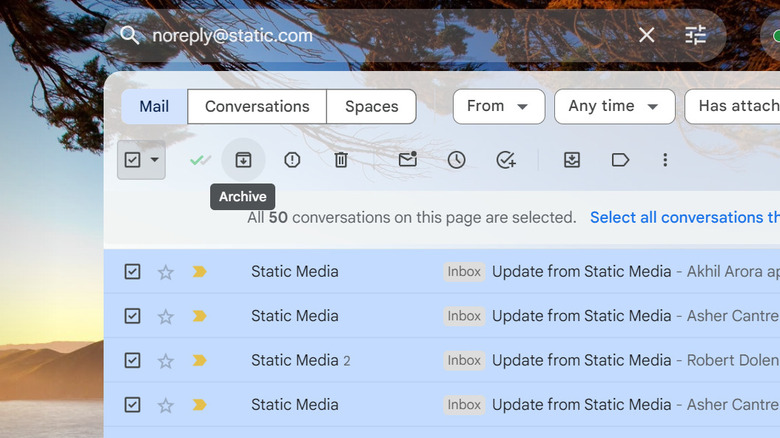Switch to the Conversations tab
This screenshot has width=780, height=438.
pyautogui.click(x=257, y=106)
